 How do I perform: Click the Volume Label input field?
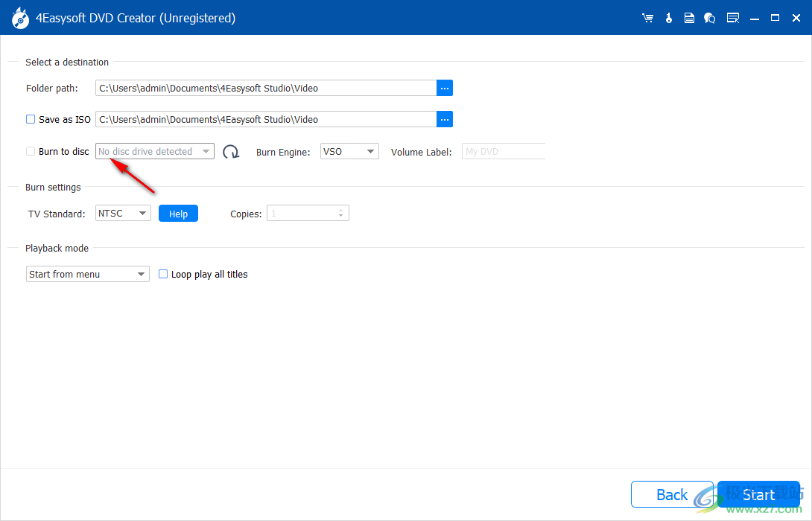pos(504,151)
